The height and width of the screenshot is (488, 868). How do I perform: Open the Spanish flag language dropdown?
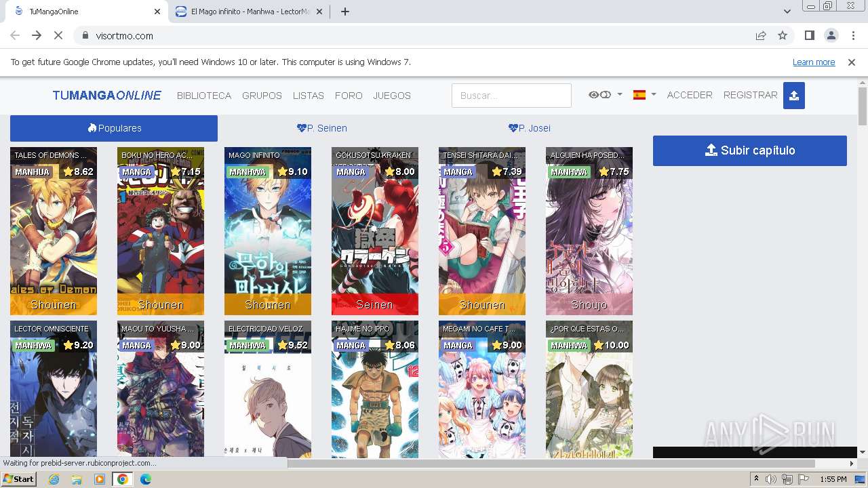pyautogui.click(x=644, y=95)
